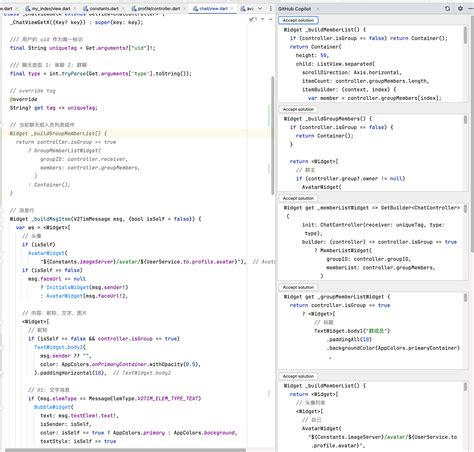Accept the _memberListWidget GetBuilder solution
Viewport: 474px width, 452px height.
tap(298, 198)
